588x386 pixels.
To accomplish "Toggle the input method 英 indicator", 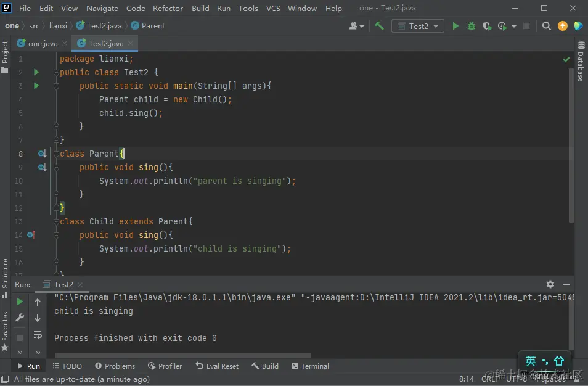I will coord(530,361).
